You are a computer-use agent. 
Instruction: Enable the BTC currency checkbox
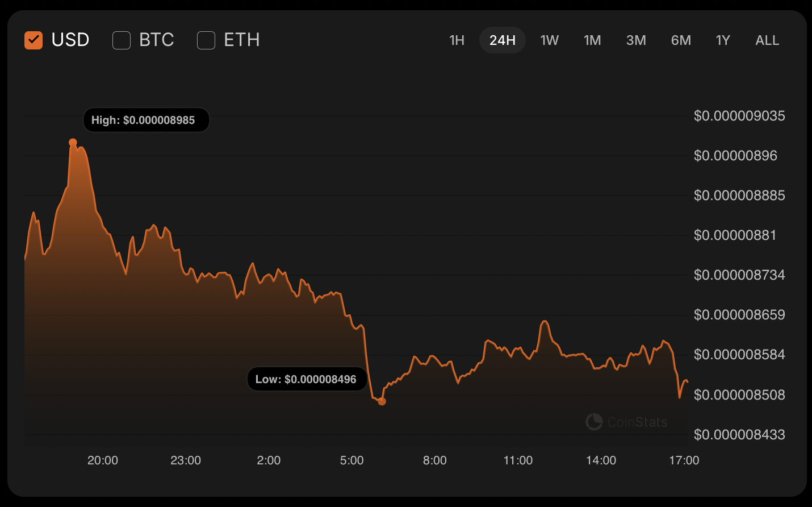click(x=122, y=40)
